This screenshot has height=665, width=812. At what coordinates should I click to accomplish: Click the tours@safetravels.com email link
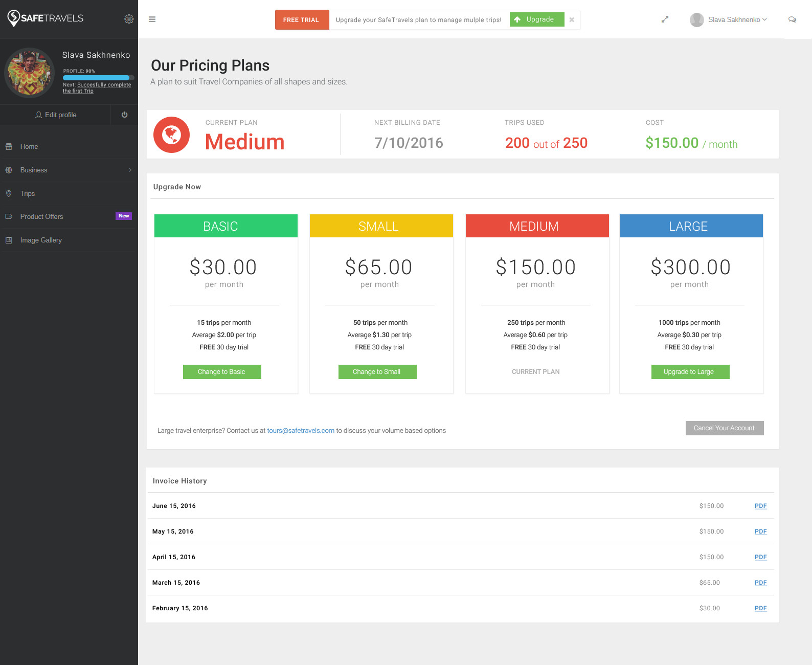(301, 431)
